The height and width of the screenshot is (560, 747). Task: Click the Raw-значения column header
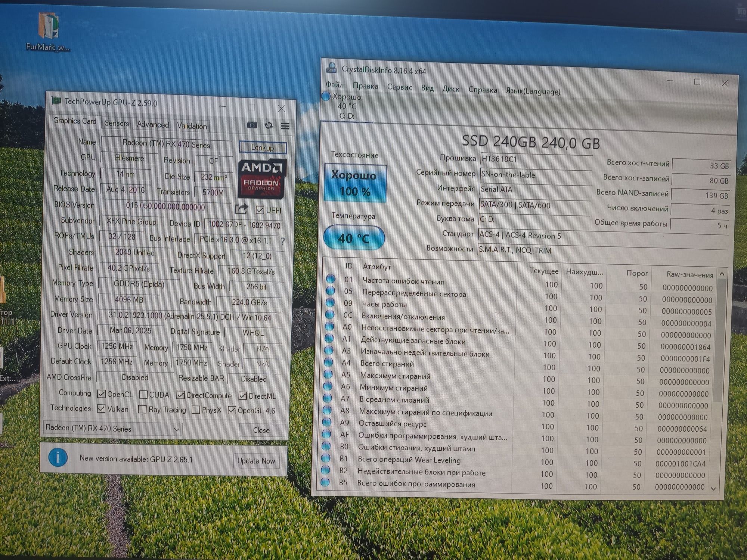coord(690,275)
